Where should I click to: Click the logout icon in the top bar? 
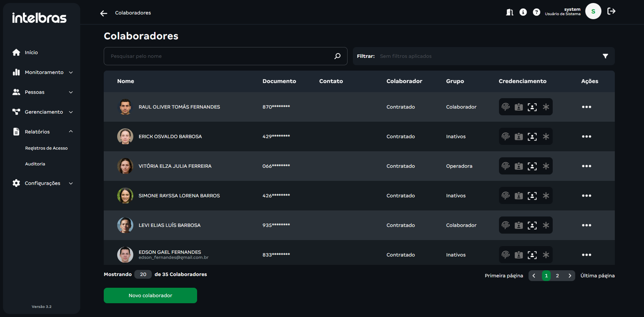[x=611, y=11]
